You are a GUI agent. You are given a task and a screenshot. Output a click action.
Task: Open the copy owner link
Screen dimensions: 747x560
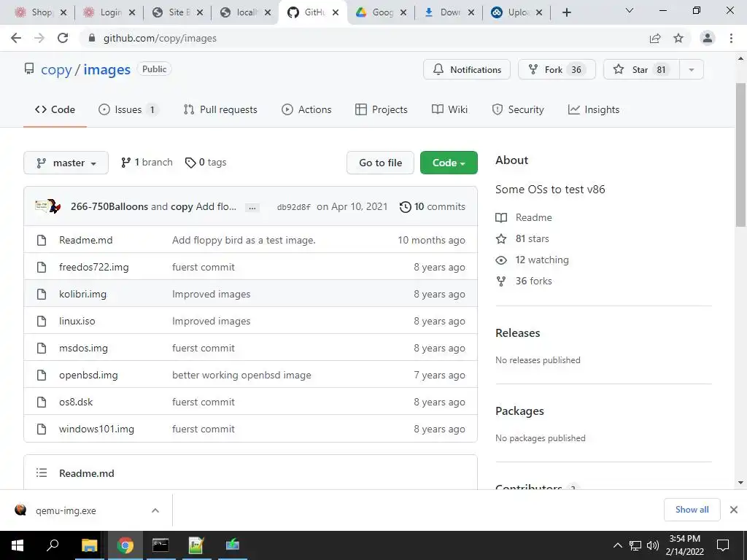click(56, 69)
